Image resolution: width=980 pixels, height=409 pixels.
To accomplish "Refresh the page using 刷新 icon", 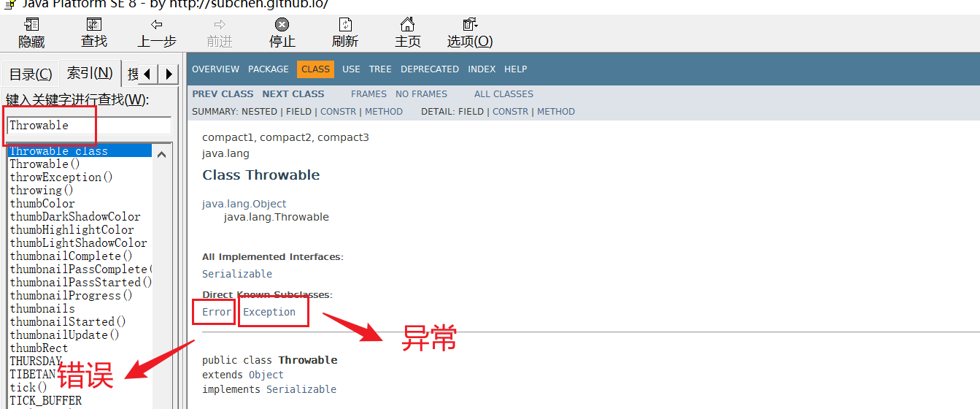I will pos(345,26).
